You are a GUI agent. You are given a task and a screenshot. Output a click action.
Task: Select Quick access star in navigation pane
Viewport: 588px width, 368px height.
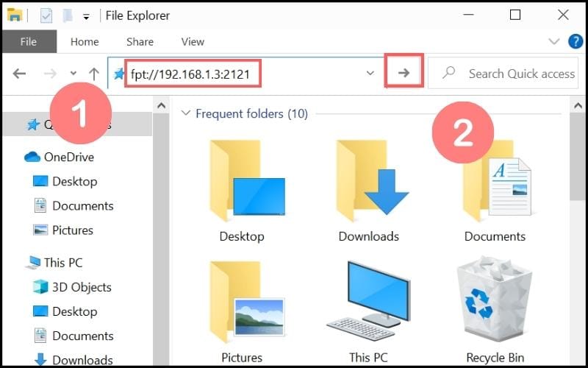coord(33,124)
